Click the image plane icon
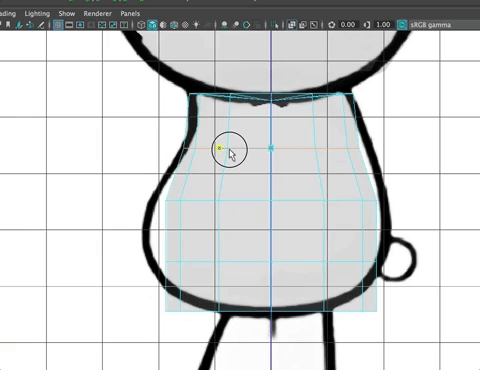The height and width of the screenshot is (370, 480). tap(19, 25)
